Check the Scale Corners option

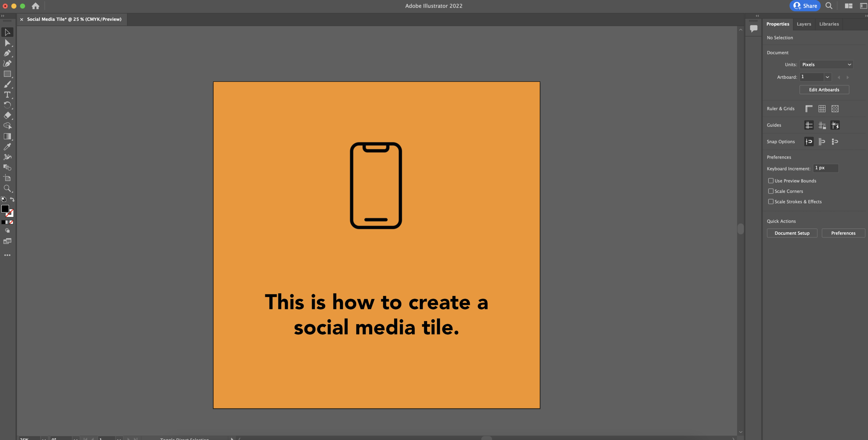pos(771,191)
